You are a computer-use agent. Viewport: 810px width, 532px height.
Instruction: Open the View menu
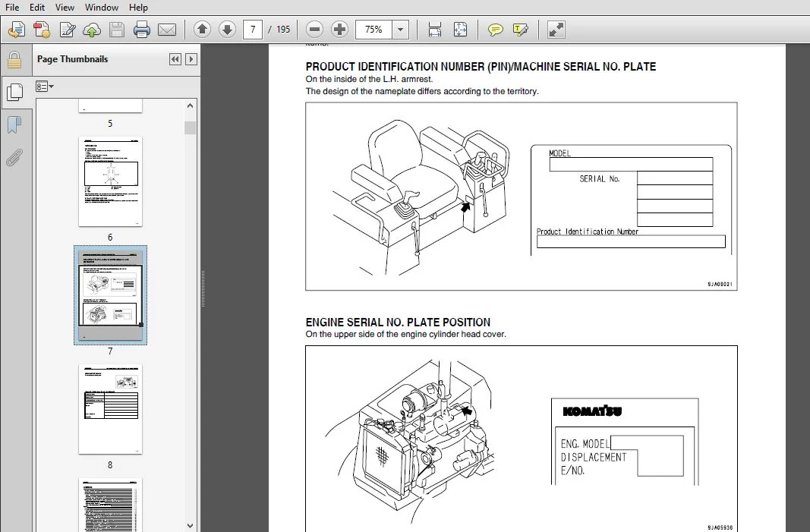(65, 8)
